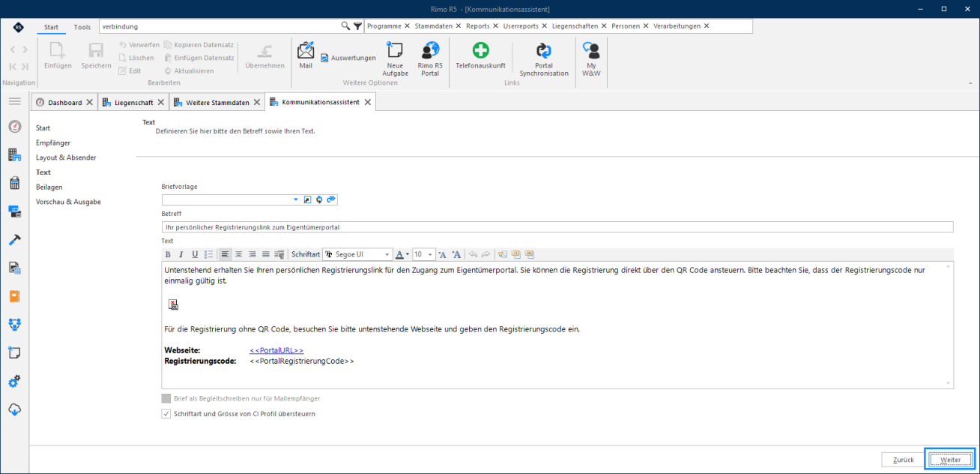Insert a bulleted list
The image size is (980, 474).
209,254
